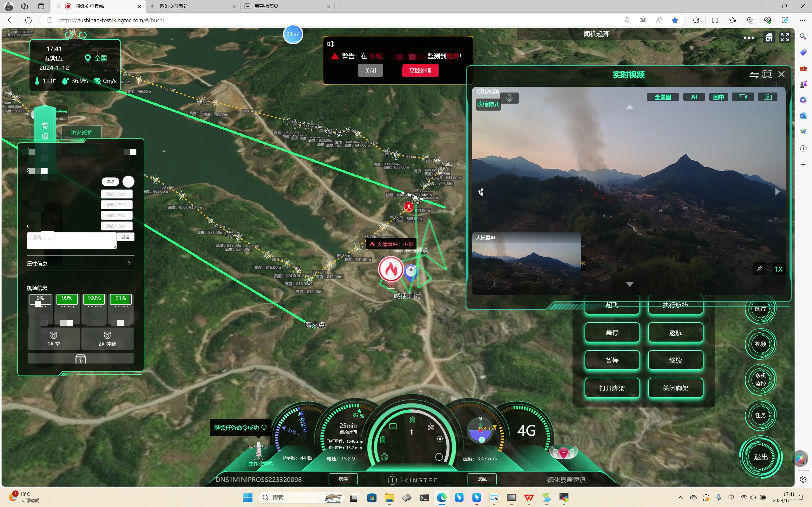Viewport: 812px width, 507px height.
Task: Click the swap arrows icon in 实时视频 header
Action: click(x=754, y=74)
